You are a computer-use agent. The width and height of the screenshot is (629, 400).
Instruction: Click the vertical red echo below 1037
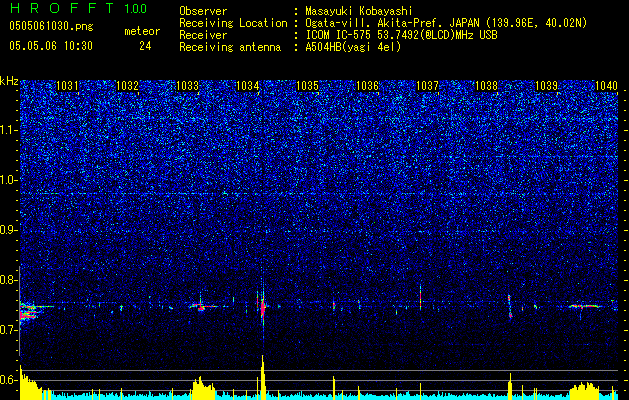pos(420,298)
